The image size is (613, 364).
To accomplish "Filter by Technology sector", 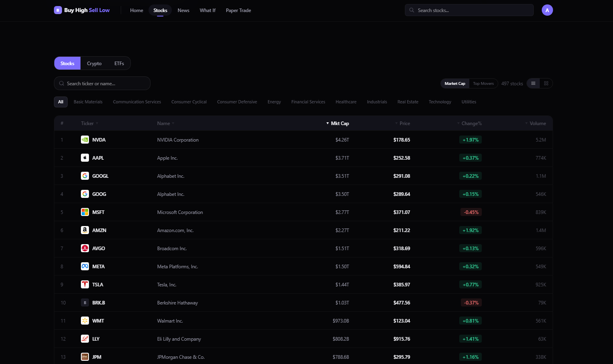I will 440,102.
